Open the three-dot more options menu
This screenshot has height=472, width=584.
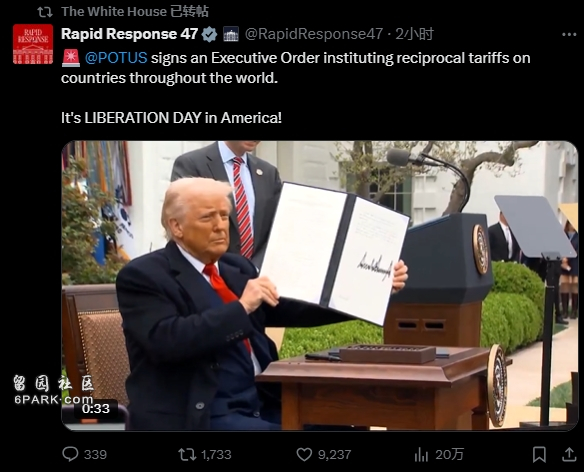(x=569, y=35)
